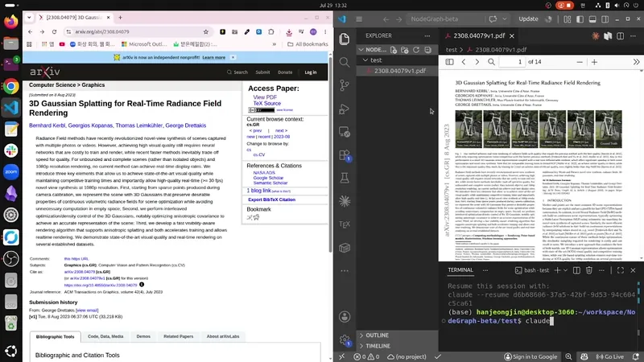Click the PDF page number input field
This screenshot has width=644, height=362.
[x=512, y=62]
